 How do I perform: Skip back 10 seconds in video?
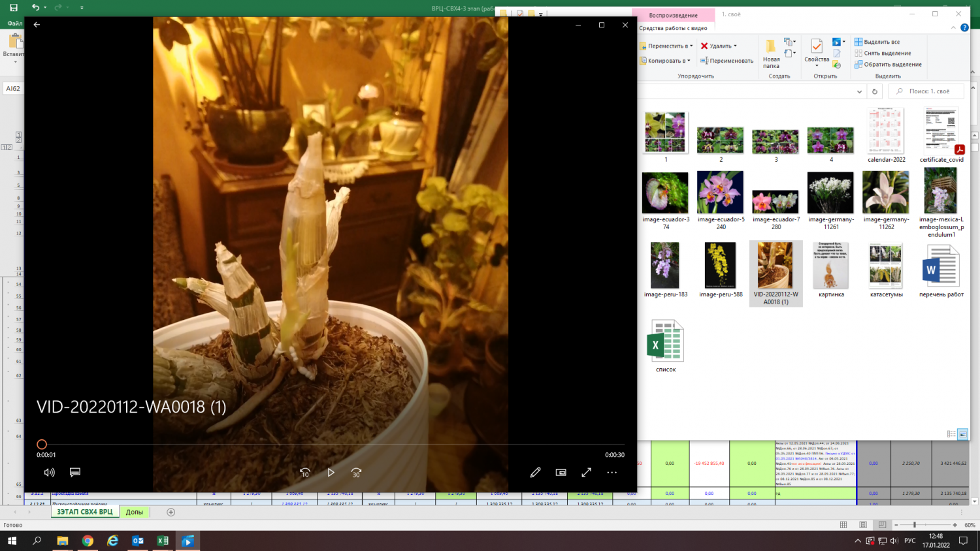pyautogui.click(x=304, y=472)
